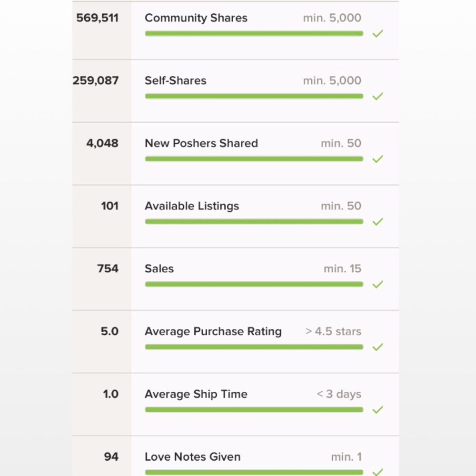This screenshot has width=476, height=476.
Task: Click the Average Ship Time progress bar
Action: 254,409
